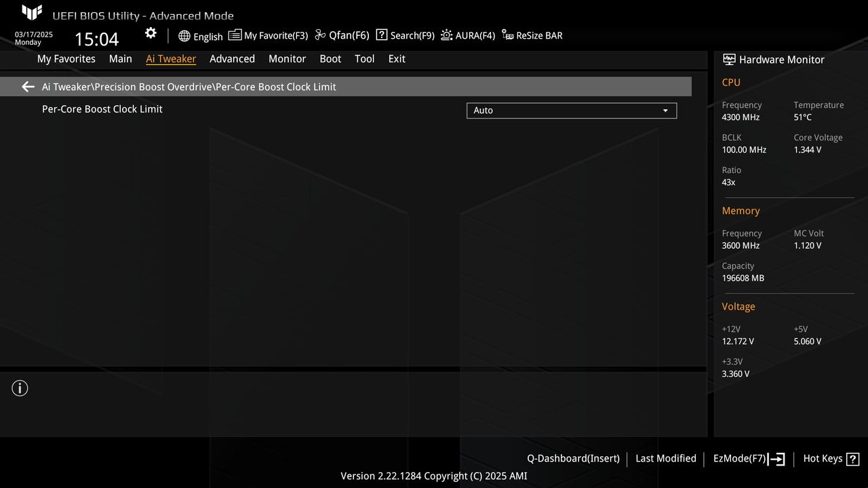This screenshot has height=488, width=868.
Task: Click memory frequency 3600 MHz
Action: 741,245
